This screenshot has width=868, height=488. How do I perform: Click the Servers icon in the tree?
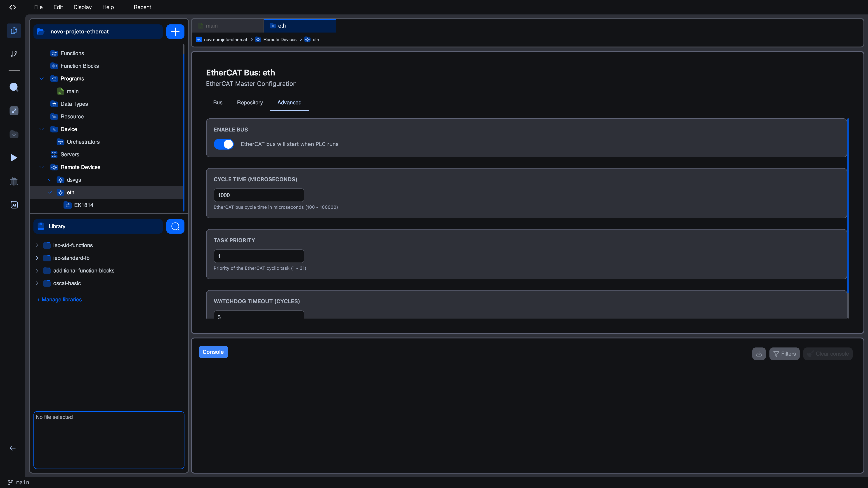pos(54,155)
